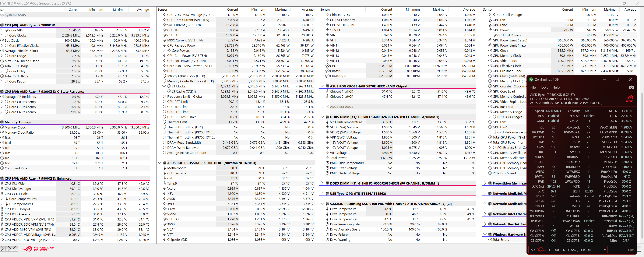Expand the Core Clocks row
Screen dimensions: 644x257
2,35
